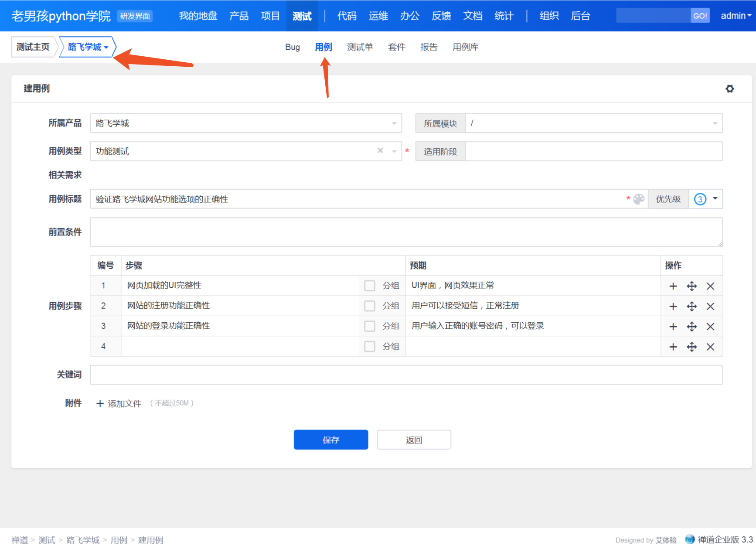This screenshot has height=546, width=756.
Task: Delete step 3 using its X icon
Action: [x=710, y=327]
